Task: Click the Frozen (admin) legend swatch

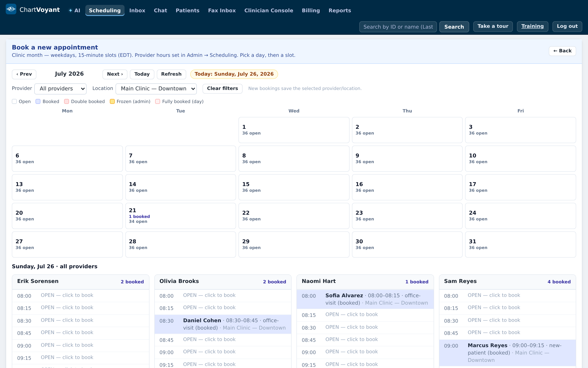Action: (112, 101)
